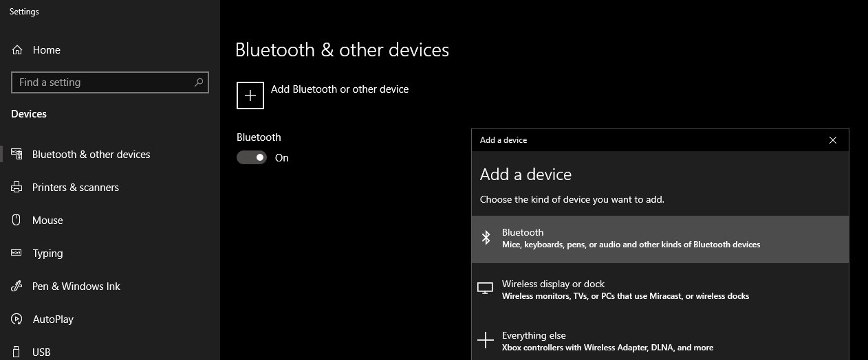Screen dimensions: 868x360
Task: Click the Bluetooth & other devices sidebar icon
Action: click(x=17, y=155)
